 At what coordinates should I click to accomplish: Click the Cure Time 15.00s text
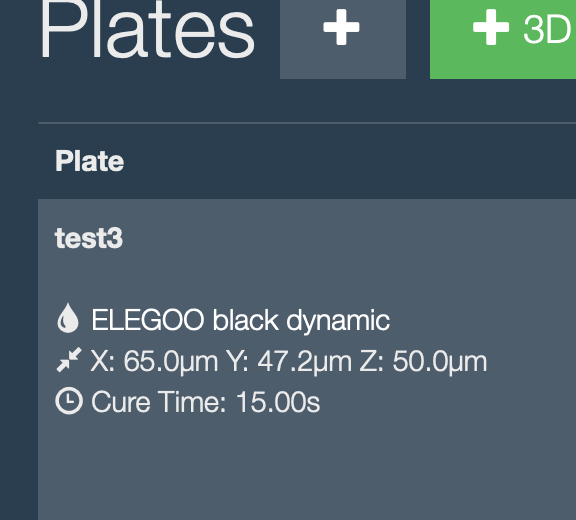tap(206, 402)
